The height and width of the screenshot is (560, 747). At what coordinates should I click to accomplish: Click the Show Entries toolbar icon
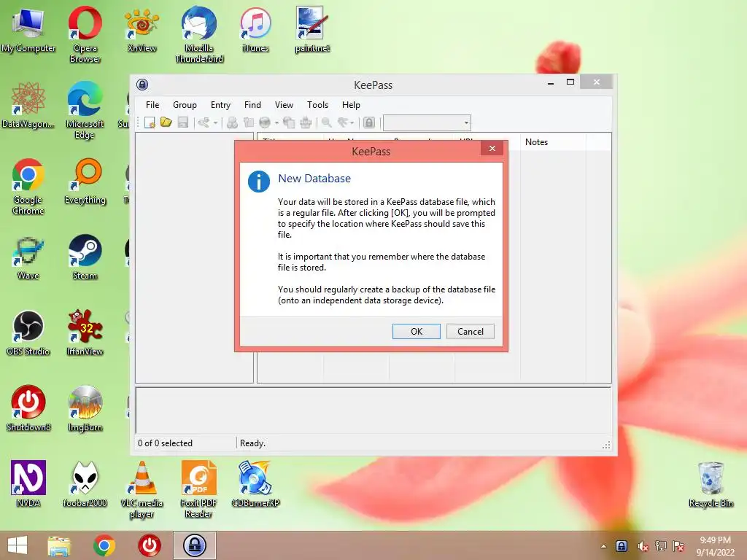343,122
